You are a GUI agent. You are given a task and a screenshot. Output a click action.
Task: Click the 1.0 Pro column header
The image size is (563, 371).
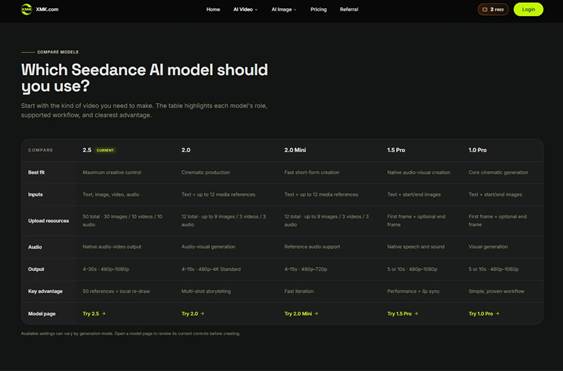coord(478,150)
